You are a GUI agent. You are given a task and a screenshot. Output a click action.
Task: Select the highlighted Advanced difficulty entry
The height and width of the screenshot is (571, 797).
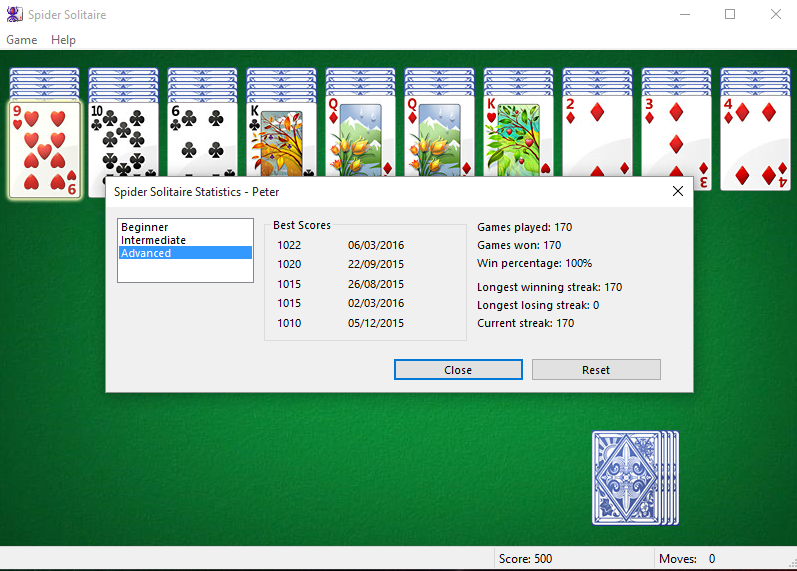pos(146,253)
